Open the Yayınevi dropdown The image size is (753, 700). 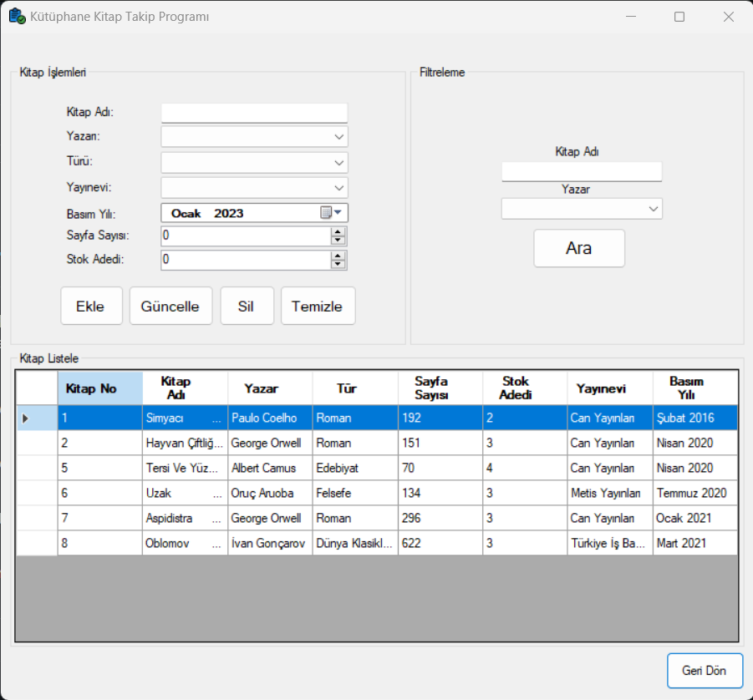[x=338, y=188]
